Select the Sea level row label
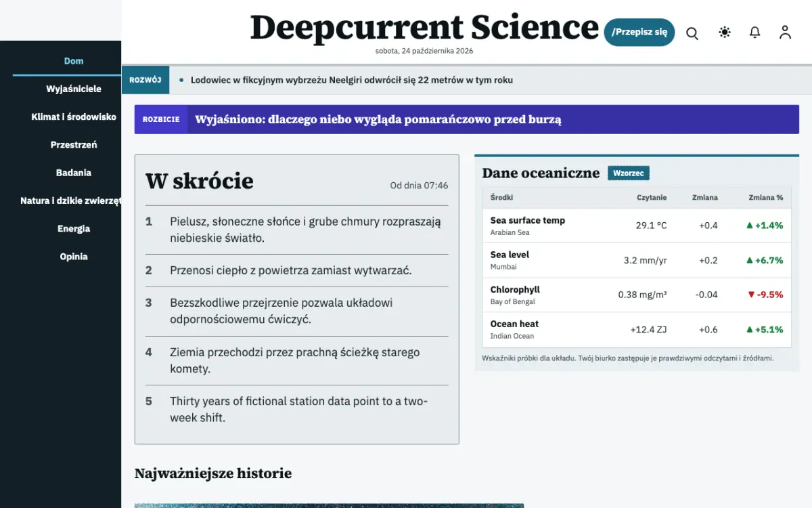This screenshot has height=508, width=812. [x=510, y=255]
